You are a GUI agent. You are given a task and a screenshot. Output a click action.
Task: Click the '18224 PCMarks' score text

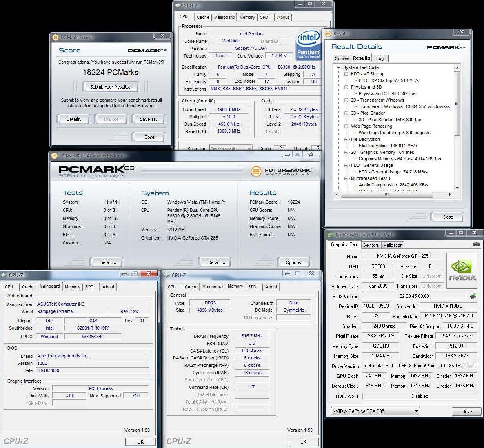click(x=111, y=73)
